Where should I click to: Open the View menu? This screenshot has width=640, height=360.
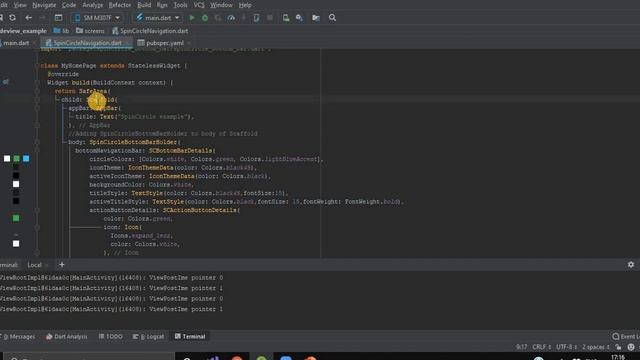tap(20, 5)
